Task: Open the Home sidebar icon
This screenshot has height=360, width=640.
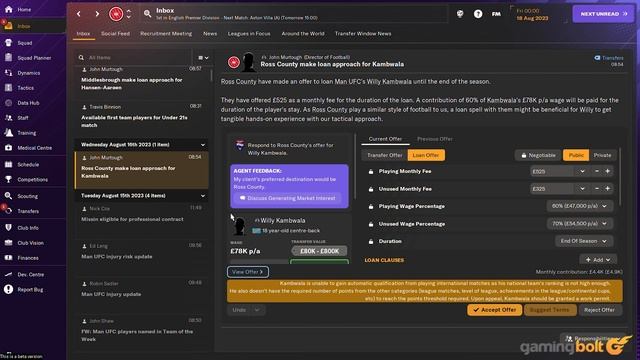Action: 9,9
